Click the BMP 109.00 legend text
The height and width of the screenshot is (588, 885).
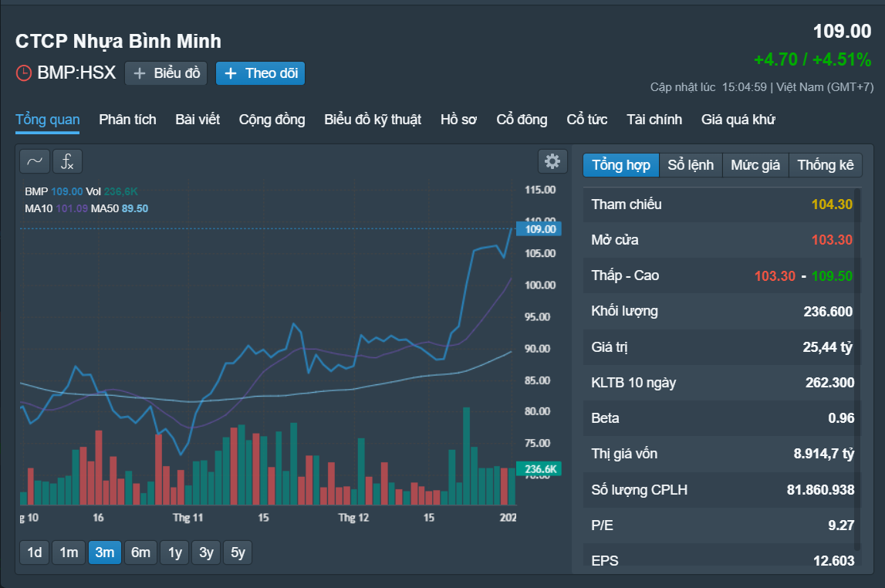53,192
